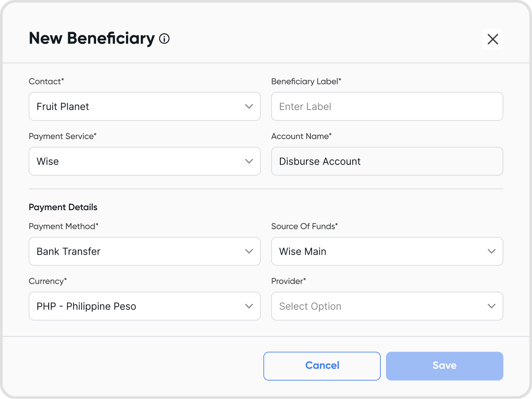Click the Payment Details section heading

[x=63, y=207]
